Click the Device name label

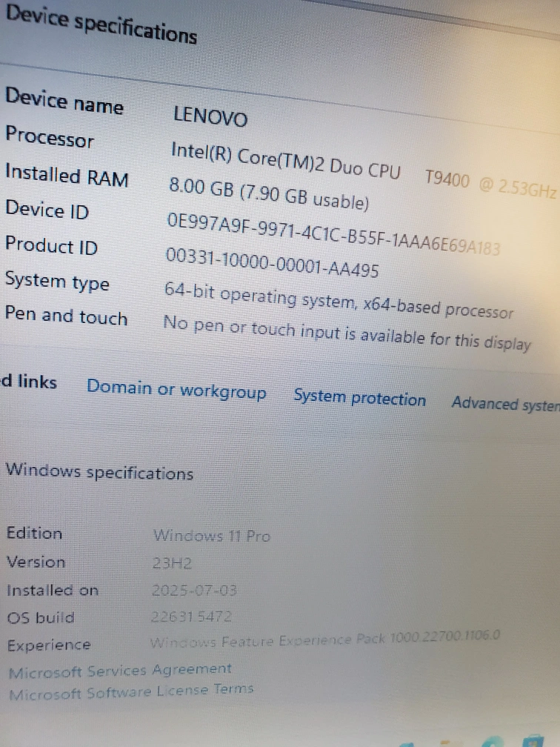(64, 101)
